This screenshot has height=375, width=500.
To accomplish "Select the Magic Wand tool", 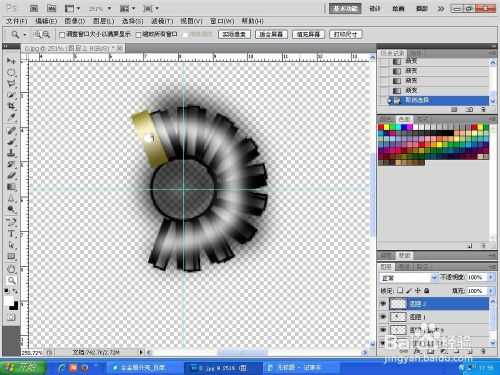I will coord(11,95).
